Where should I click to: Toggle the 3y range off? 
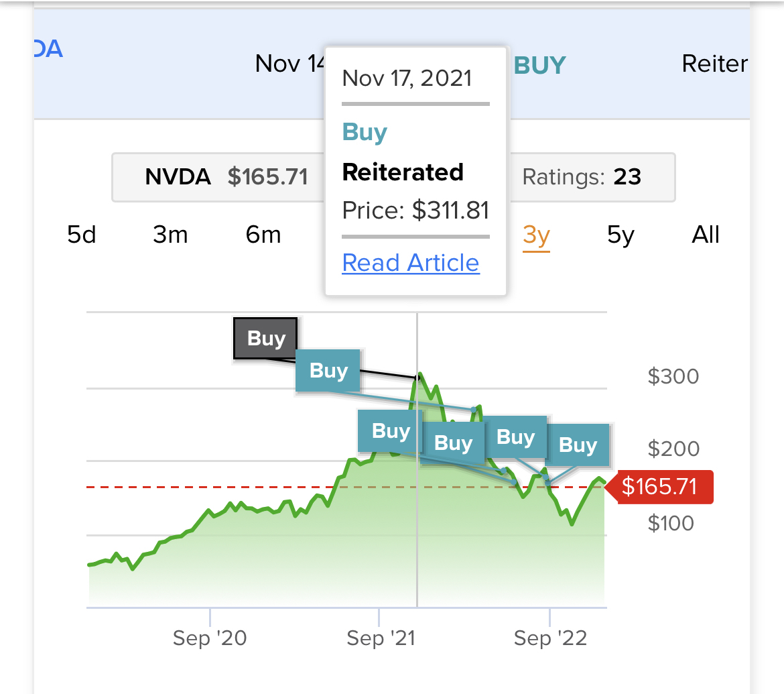[x=536, y=235]
